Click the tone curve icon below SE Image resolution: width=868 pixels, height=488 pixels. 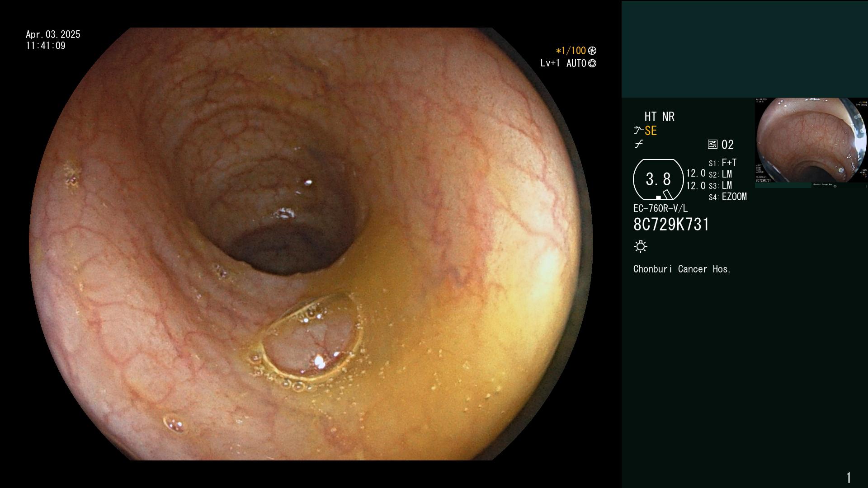pos(639,144)
